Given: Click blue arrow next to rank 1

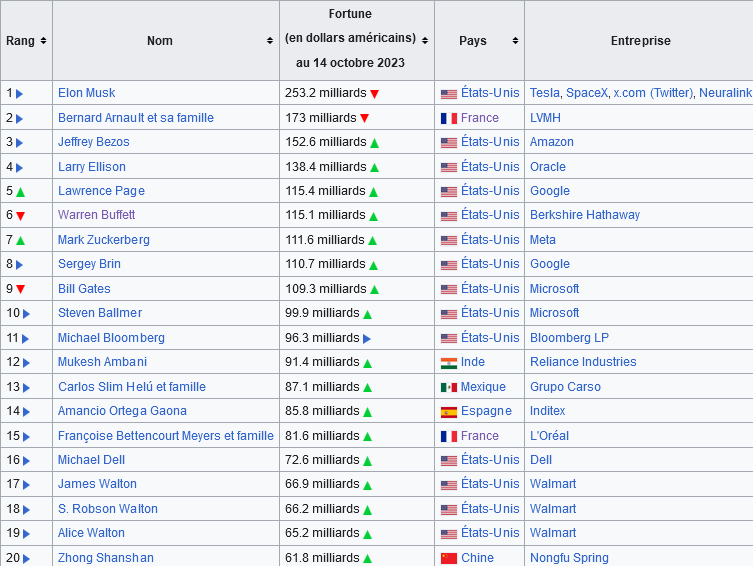Looking at the screenshot, I should click(x=20, y=94).
